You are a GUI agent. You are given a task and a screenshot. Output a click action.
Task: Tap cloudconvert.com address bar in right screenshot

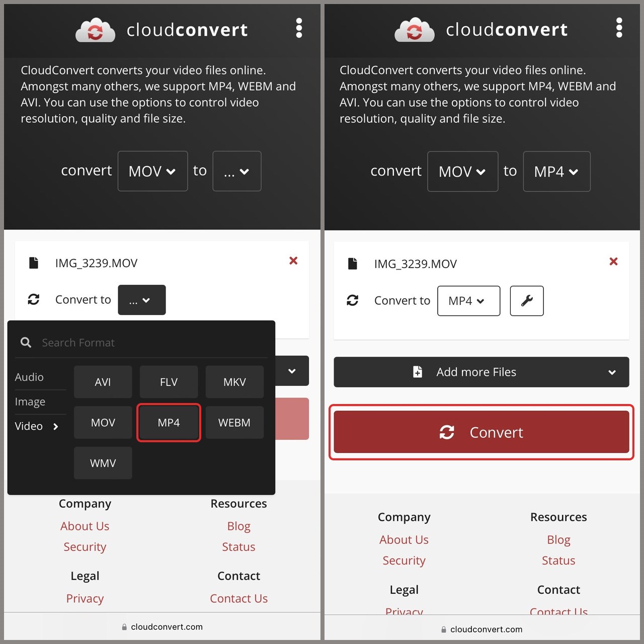click(481, 629)
